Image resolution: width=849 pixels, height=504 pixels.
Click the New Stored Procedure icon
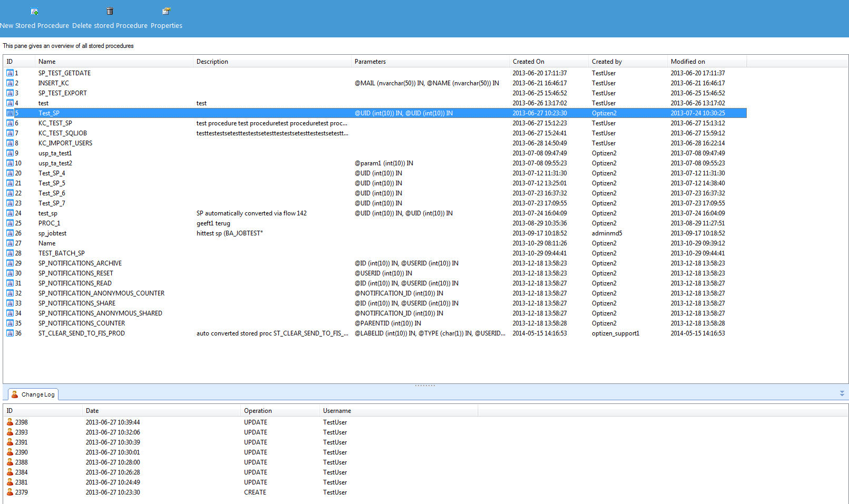point(34,12)
